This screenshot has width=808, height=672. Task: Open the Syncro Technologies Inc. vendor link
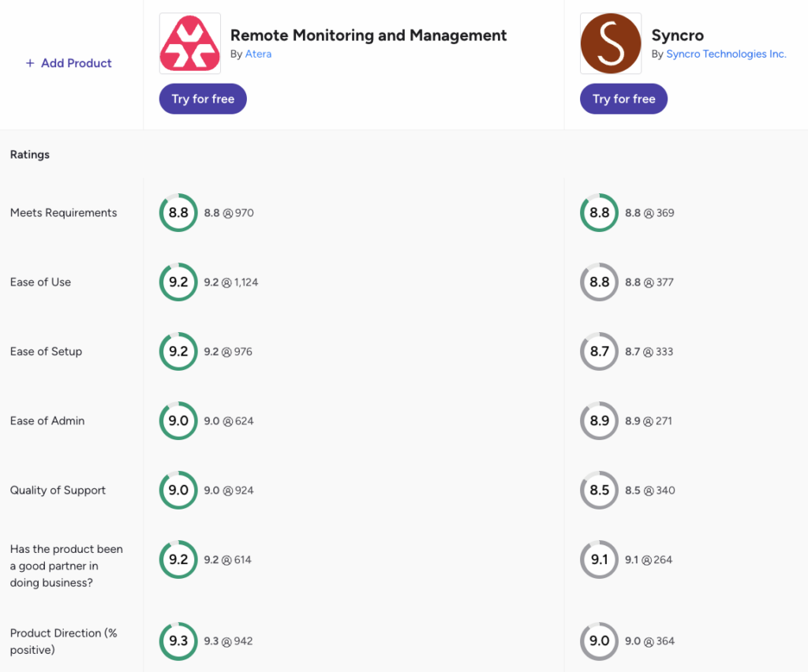point(726,54)
